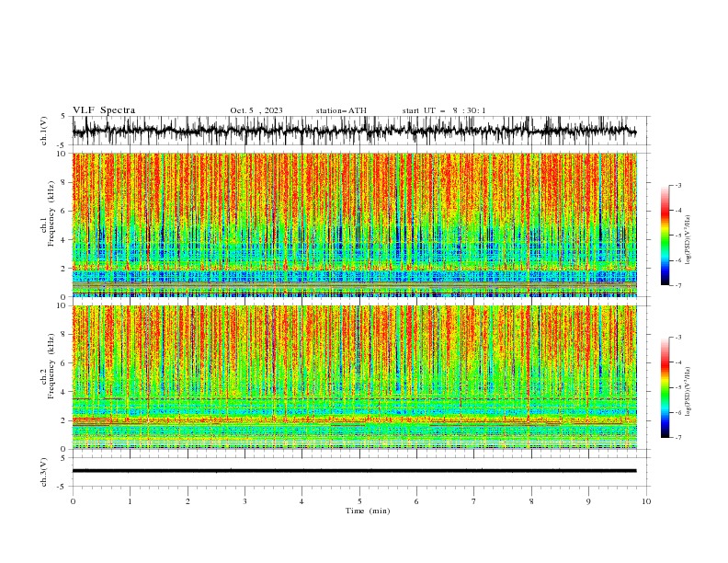Viewport: 728px width, 563px height.
Task: Click the "ch.1(V)" waveform axis label
Action: click(44, 131)
